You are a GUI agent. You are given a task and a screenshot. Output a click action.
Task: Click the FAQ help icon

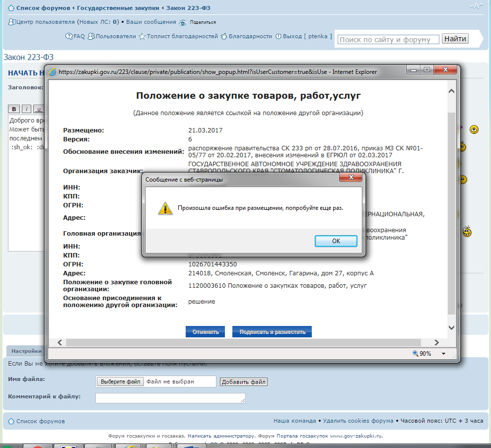70,36
